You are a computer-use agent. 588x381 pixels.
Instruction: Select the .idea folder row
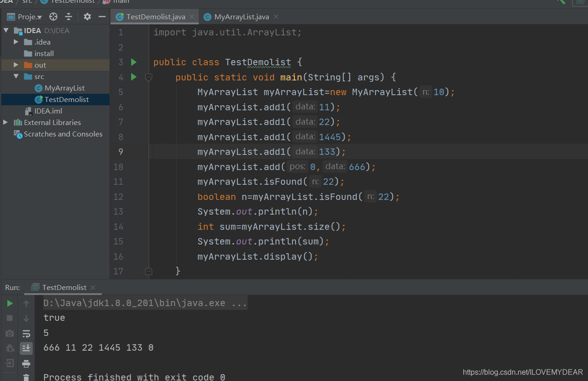pos(55,42)
